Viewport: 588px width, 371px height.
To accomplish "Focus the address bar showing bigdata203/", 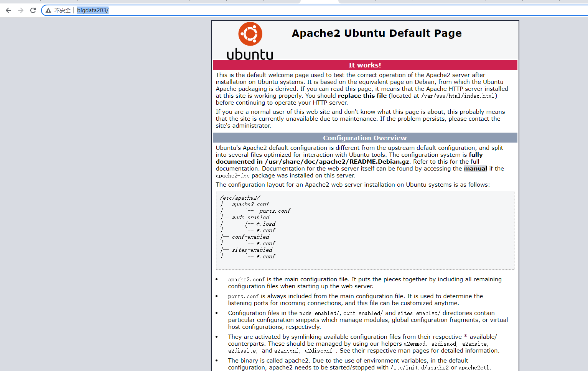I will pyautogui.click(x=315, y=10).
